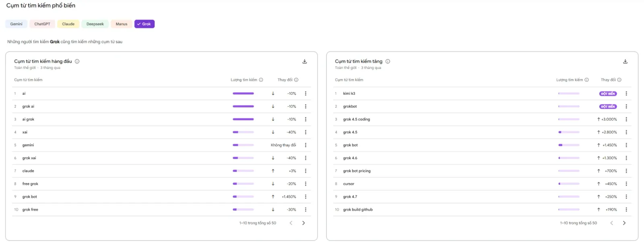Download the rising search terms table

click(625, 62)
